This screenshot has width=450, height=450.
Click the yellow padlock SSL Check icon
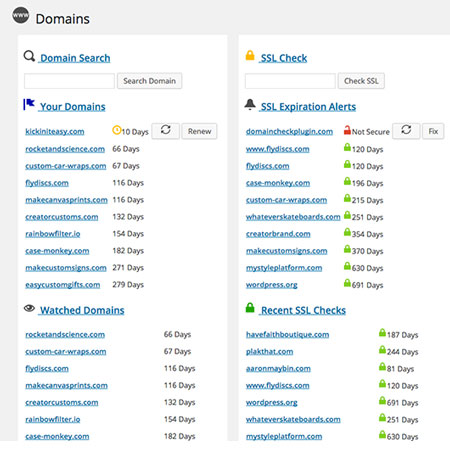[250, 55]
